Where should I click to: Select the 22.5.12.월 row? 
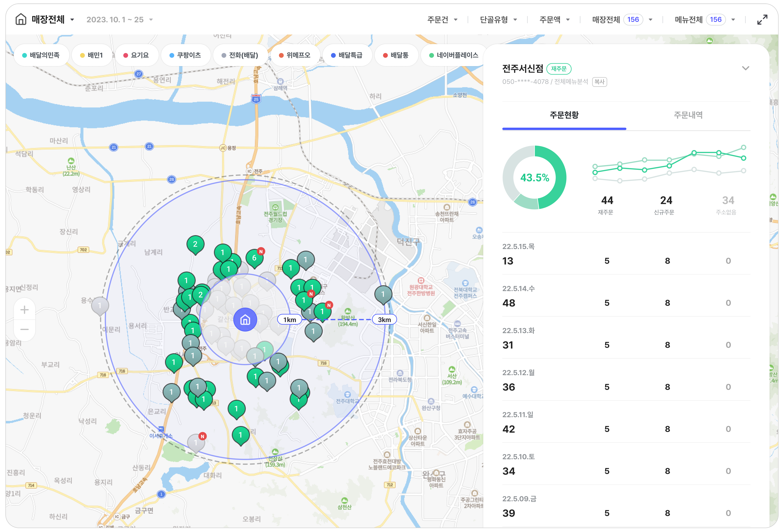click(x=626, y=380)
